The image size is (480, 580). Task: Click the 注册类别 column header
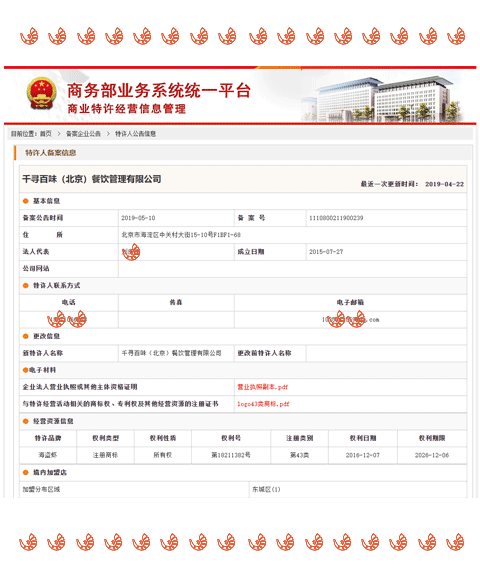click(x=300, y=438)
